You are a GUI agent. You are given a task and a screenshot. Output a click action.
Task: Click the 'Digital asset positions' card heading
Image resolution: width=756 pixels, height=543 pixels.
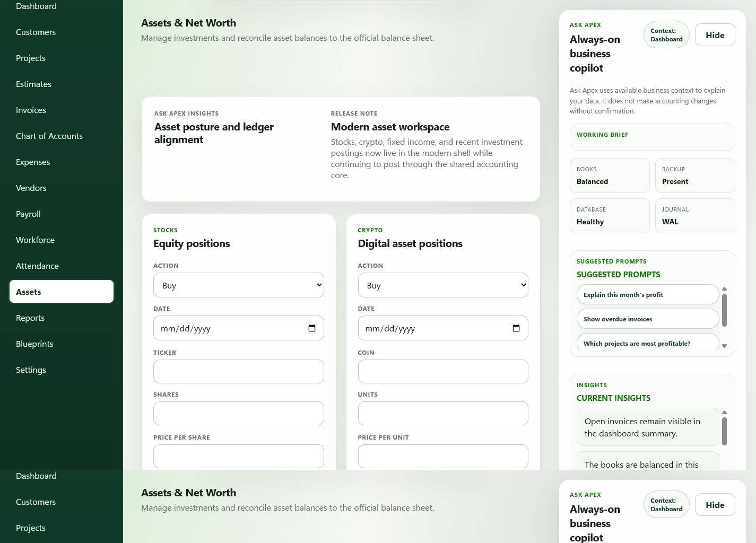[x=410, y=243]
